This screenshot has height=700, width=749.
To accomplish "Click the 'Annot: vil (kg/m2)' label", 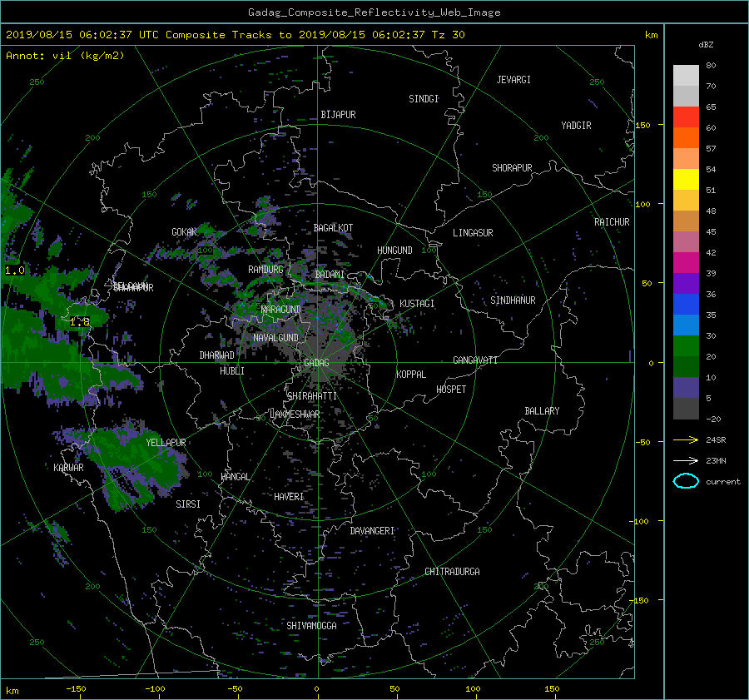I will [x=65, y=56].
